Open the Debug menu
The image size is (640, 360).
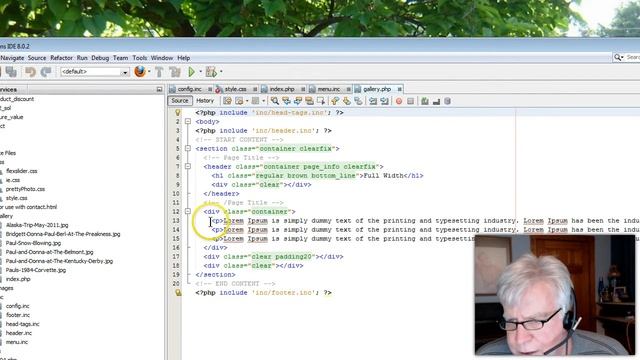pos(100,58)
